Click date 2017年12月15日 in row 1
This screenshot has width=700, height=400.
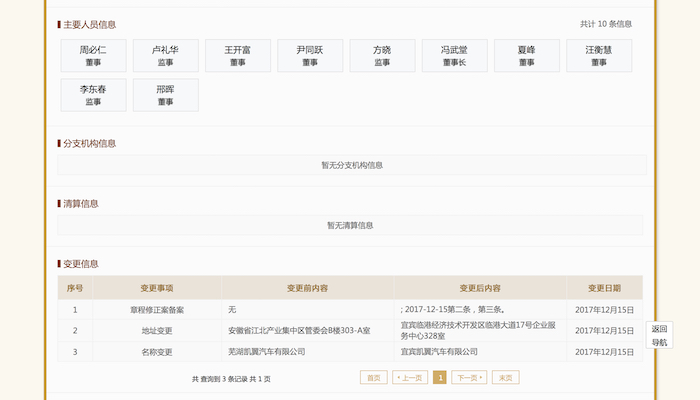(604, 310)
